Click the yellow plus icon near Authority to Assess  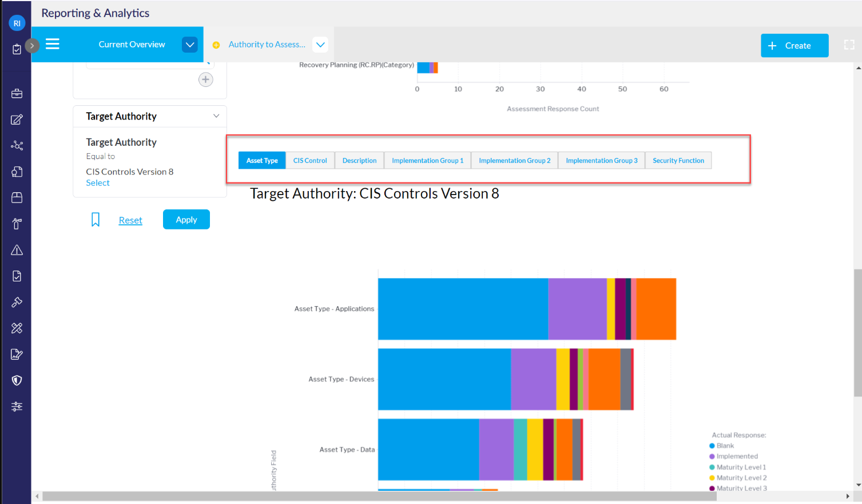[216, 44]
